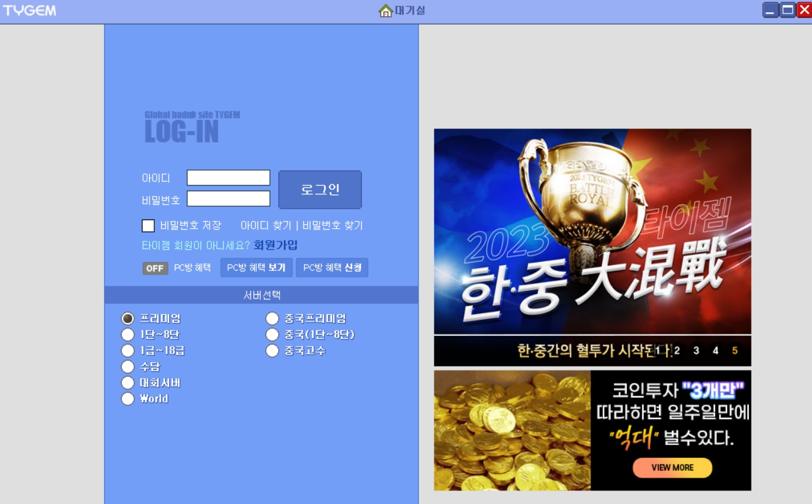Click the 서버선택 header bar

(261, 295)
